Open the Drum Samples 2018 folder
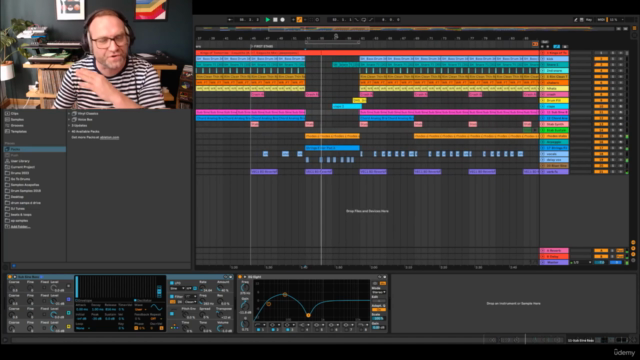This screenshot has width=640, height=360. (x=26, y=191)
